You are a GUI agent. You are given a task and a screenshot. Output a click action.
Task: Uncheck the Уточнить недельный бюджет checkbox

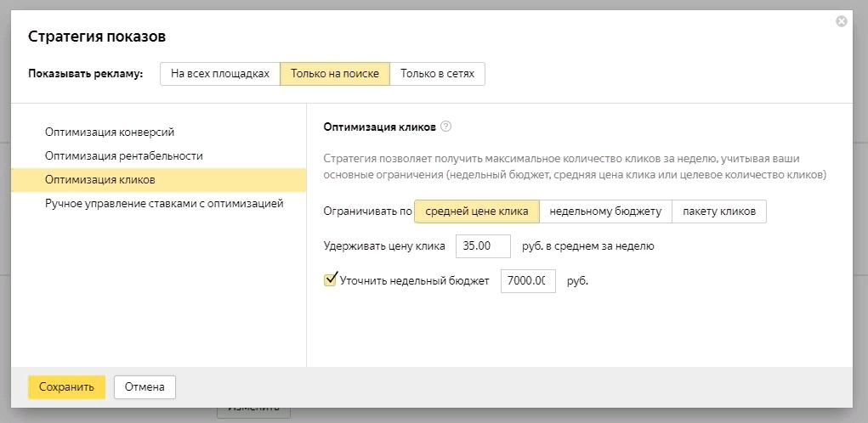(x=331, y=279)
